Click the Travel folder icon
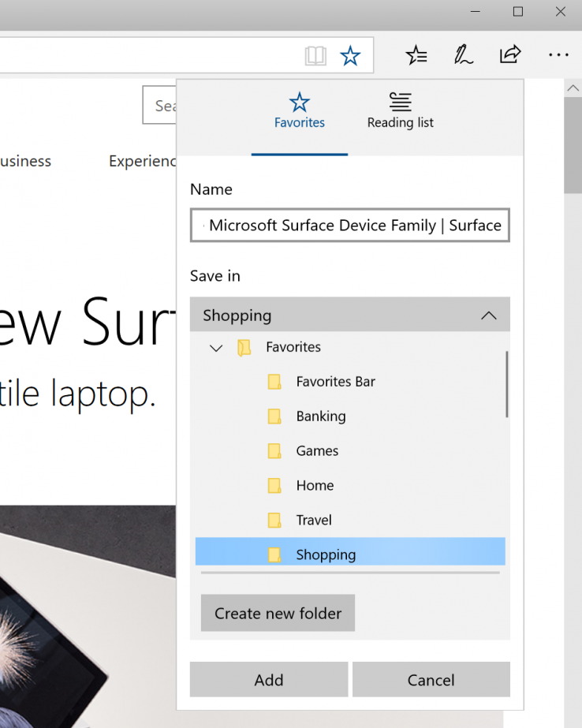The height and width of the screenshot is (728, 582). [274, 520]
